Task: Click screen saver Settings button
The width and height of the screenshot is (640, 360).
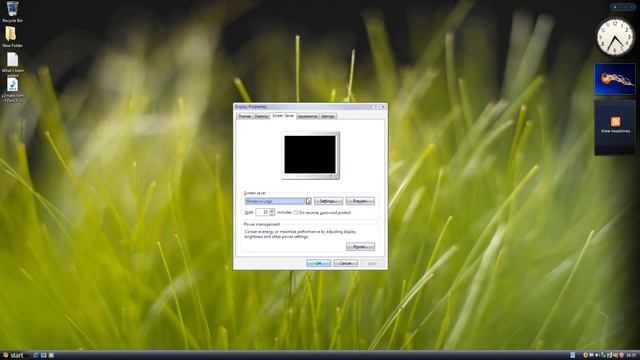Action: click(328, 201)
